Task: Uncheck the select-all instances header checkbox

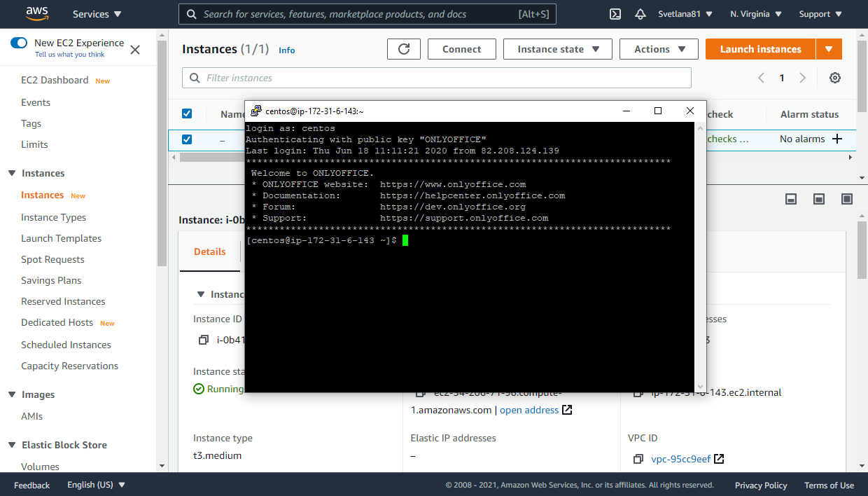Action: coord(186,113)
